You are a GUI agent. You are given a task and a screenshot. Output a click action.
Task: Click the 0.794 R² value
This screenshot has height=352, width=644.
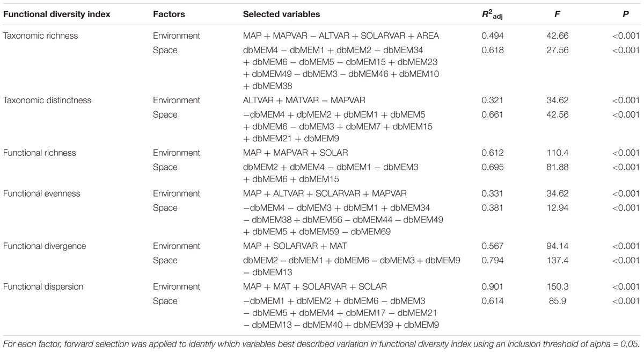tap(492, 261)
